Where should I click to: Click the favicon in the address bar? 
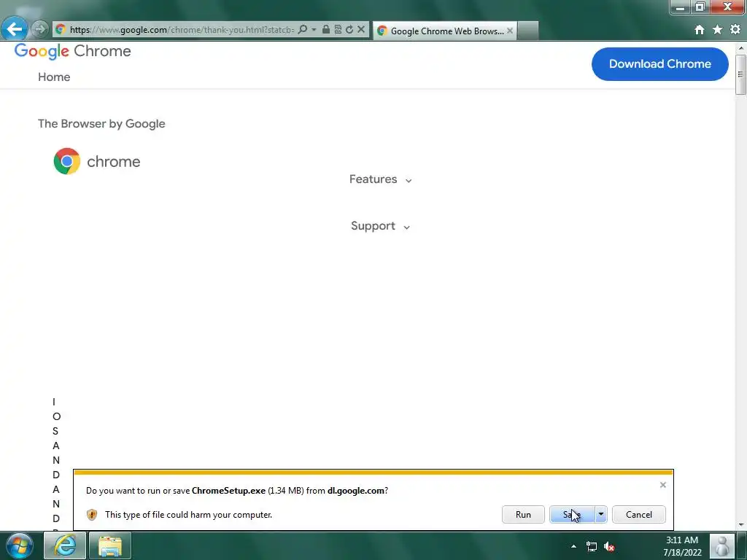60,29
